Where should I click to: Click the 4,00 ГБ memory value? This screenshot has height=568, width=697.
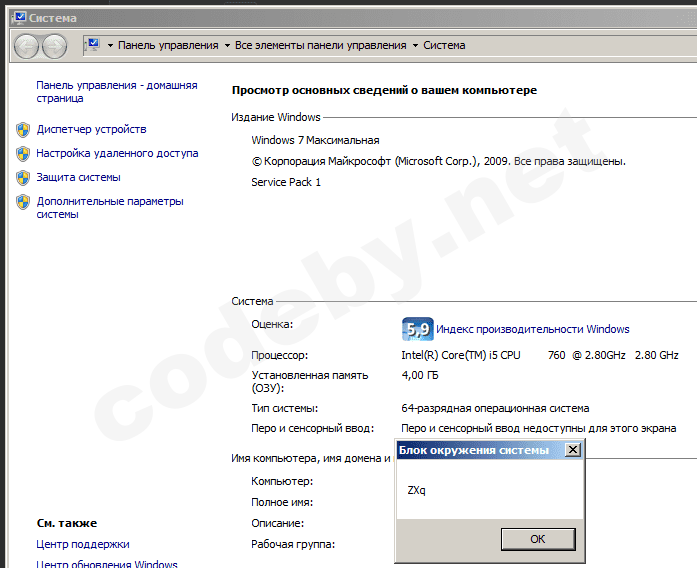pos(420,375)
